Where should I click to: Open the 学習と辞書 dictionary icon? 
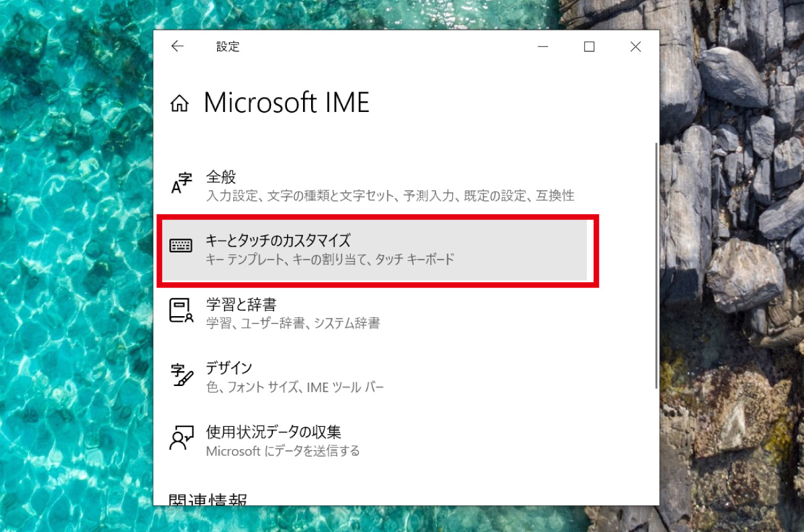[181, 311]
